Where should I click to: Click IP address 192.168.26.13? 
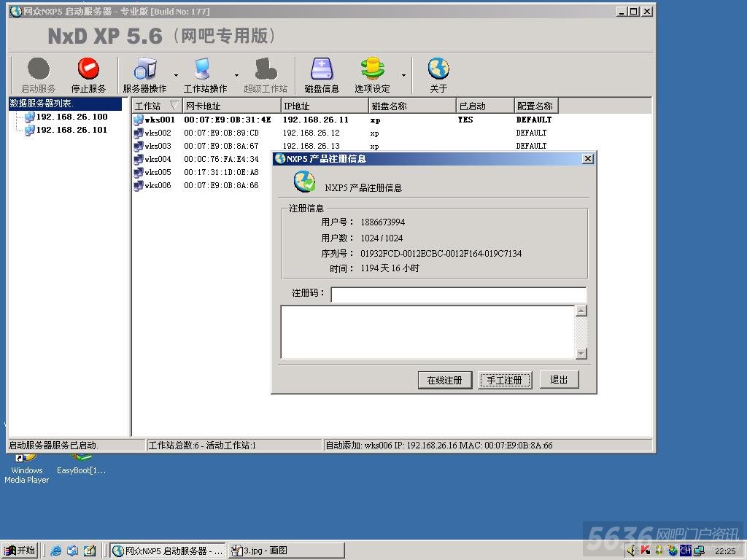coord(311,146)
